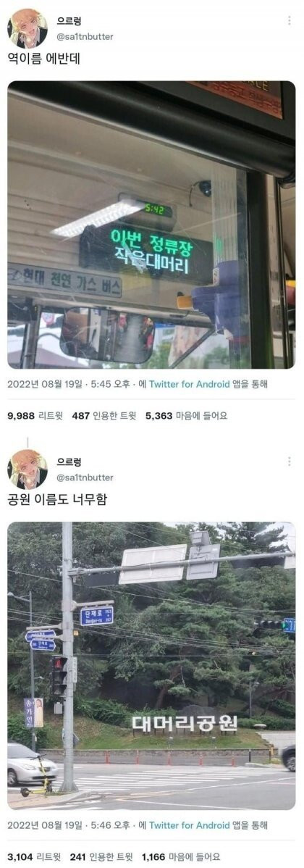
Task: Click 으르렁 display name on first tweet
Action: pyautogui.click(x=69, y=21)
